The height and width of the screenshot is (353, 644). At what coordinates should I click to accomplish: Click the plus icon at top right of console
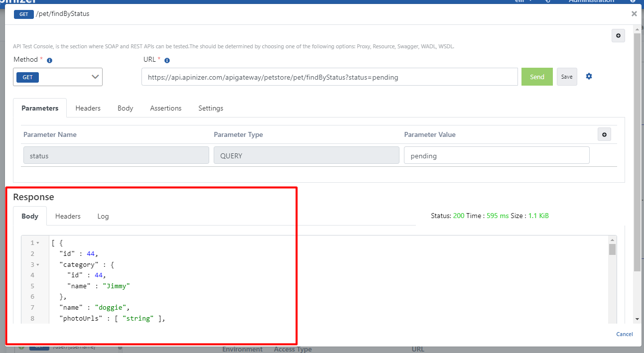(x=618, y=36)
